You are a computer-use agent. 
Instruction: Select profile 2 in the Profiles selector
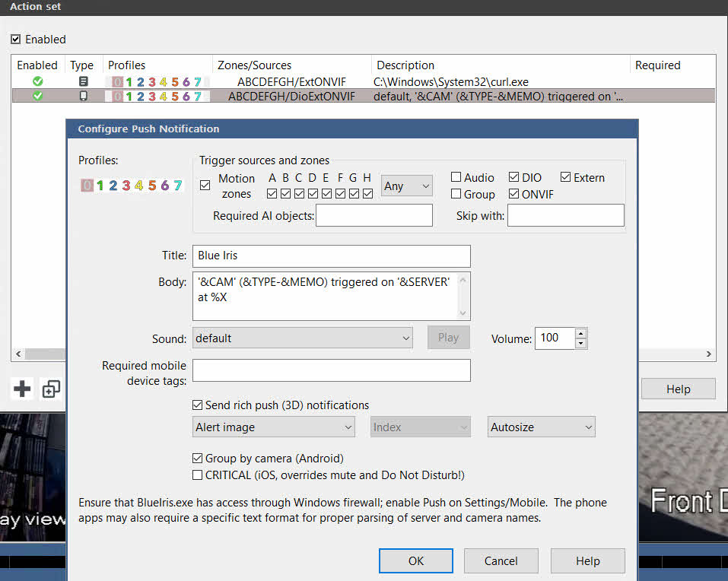click(113, 186)
